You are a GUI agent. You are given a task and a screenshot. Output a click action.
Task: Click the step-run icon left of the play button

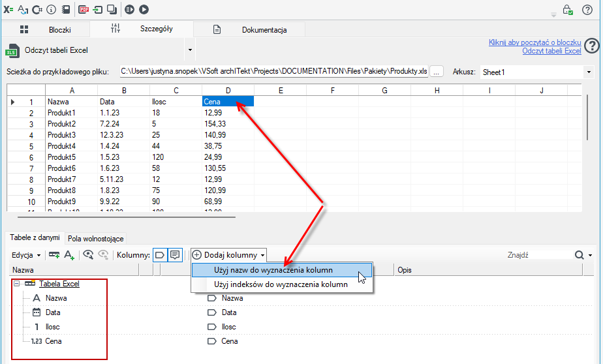coord(130,10)
